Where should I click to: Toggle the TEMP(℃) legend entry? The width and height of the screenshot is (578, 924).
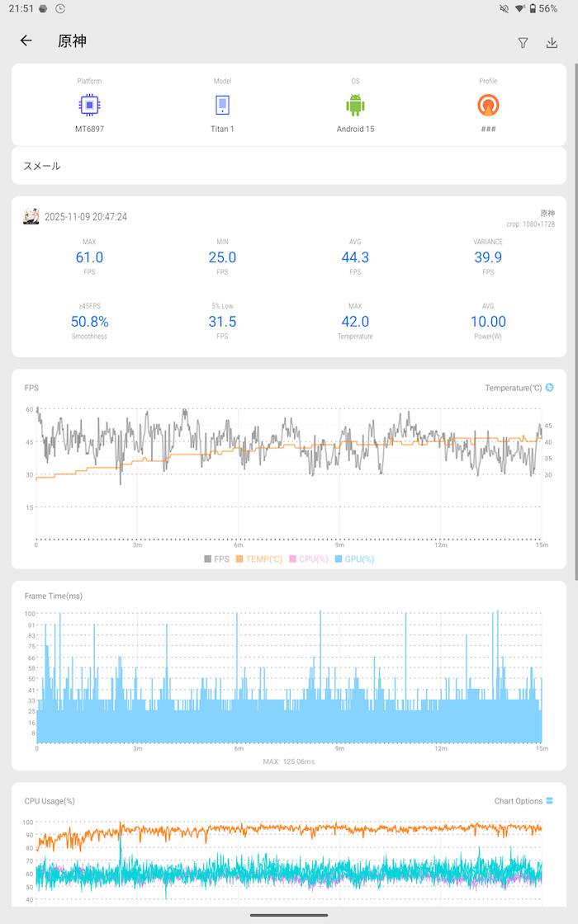click(259, 559)
